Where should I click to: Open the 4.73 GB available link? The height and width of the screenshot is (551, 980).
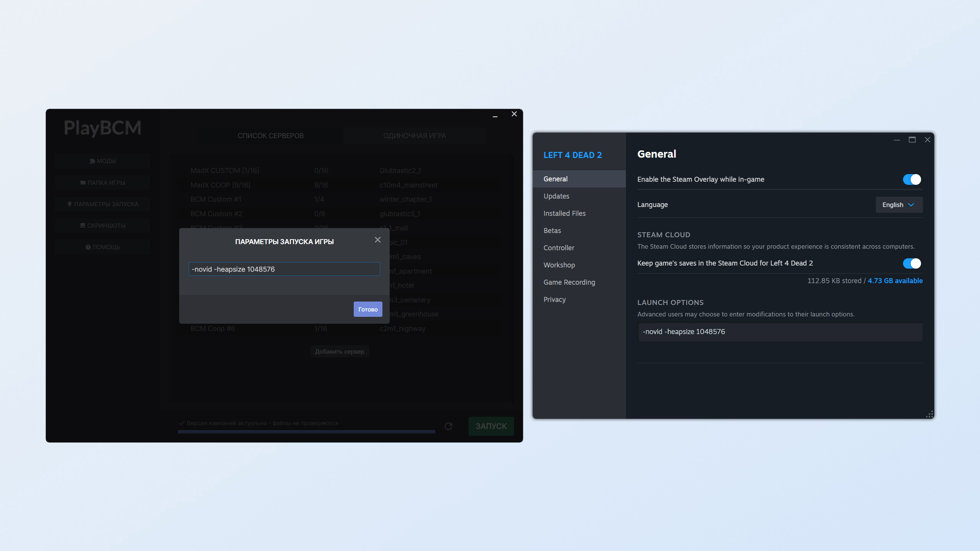point(895,281)
